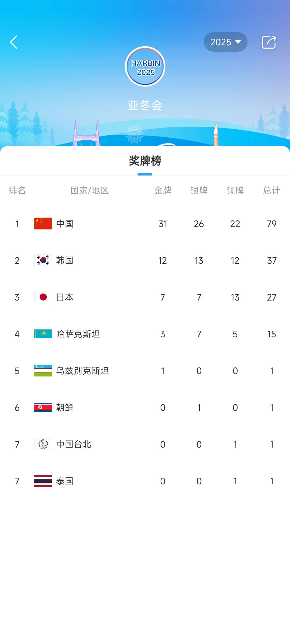This screenshot has width=290, height=644.
Task: Tap the 总计 column header
Action: [271, 191]
